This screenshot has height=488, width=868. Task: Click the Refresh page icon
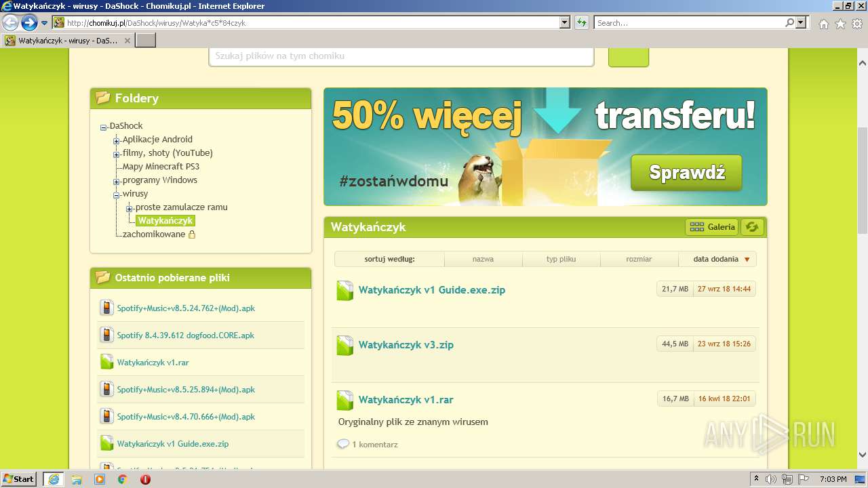tap(581, 23)
